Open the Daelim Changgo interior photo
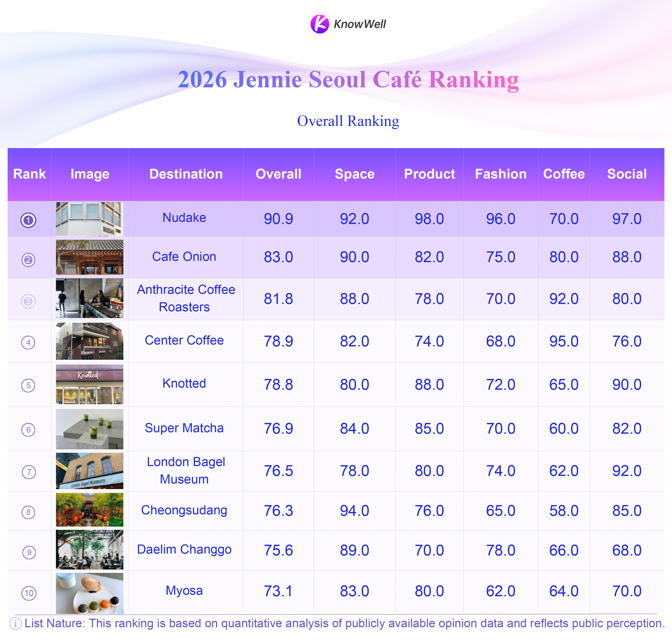The width and height of the screenshot is (672, 640). 89,550
